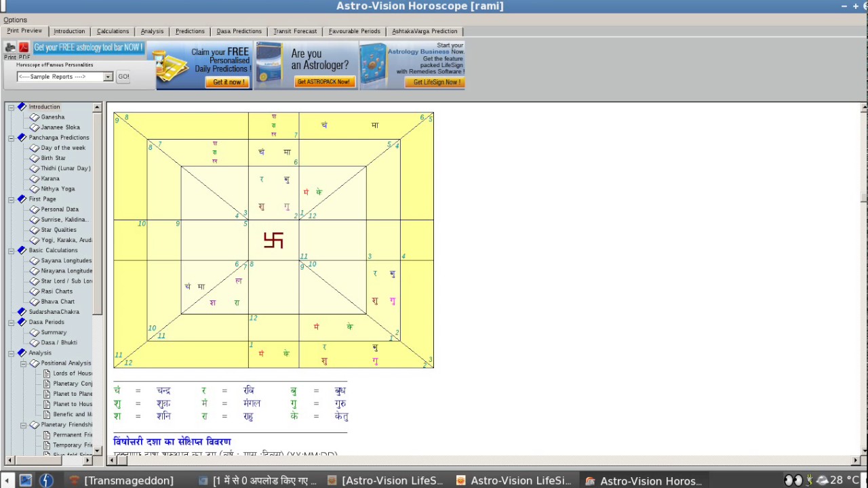Screen dimensions: 868x488
Task: Open the Analysis tab
Action: pos(152,31)
